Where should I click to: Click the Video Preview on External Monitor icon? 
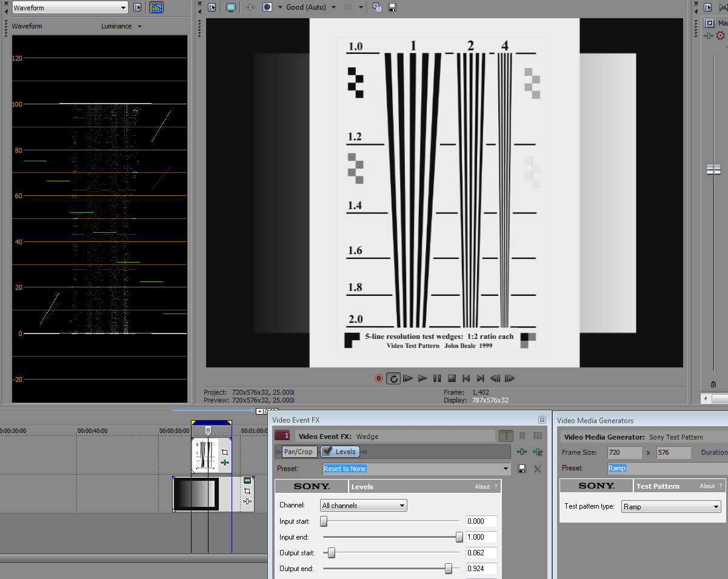pos(230,7)
